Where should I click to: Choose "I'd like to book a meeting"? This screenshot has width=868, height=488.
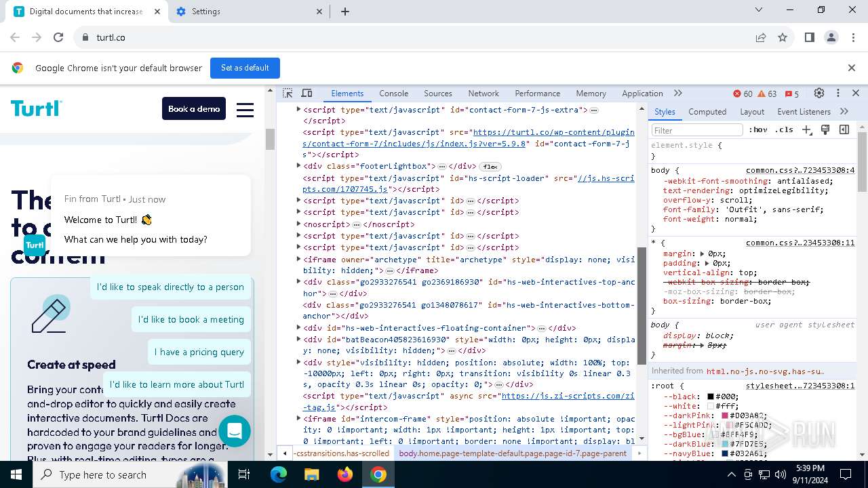click(x=191, y=319)
